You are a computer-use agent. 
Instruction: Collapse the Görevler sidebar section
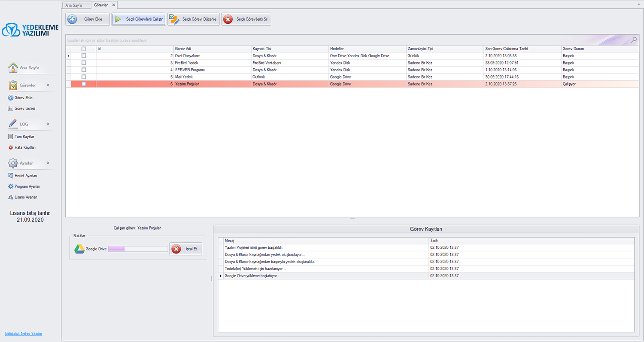pyautogui.click(x=48, y=85)
